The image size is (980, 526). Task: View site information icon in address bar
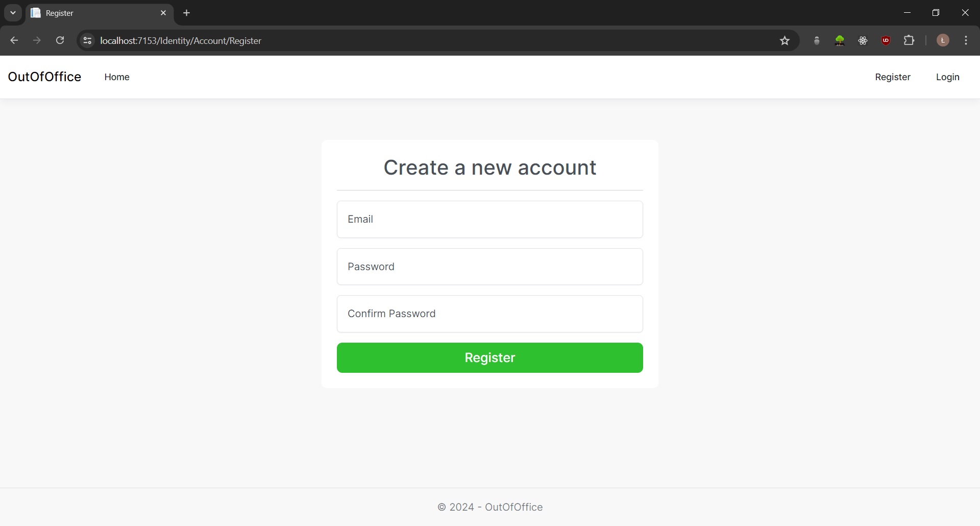87,40
